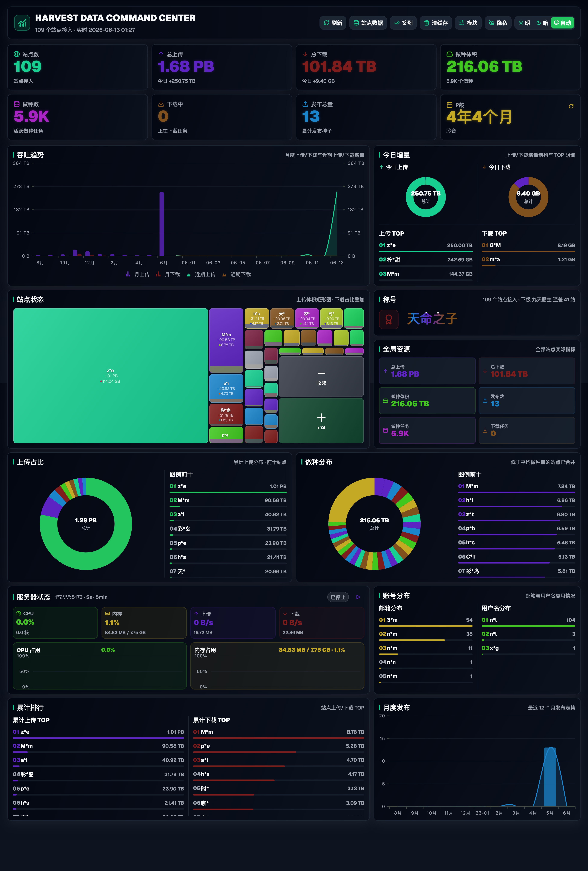This screenshot has height=871, width=588.
Task: Select the large z*e treemap block
Action: pyautogui.click(x=110, y=376)
